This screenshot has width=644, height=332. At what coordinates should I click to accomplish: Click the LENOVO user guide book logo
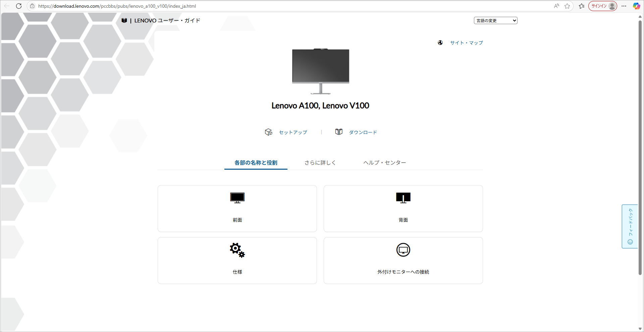pyautogui.click(x=124, y=20)
